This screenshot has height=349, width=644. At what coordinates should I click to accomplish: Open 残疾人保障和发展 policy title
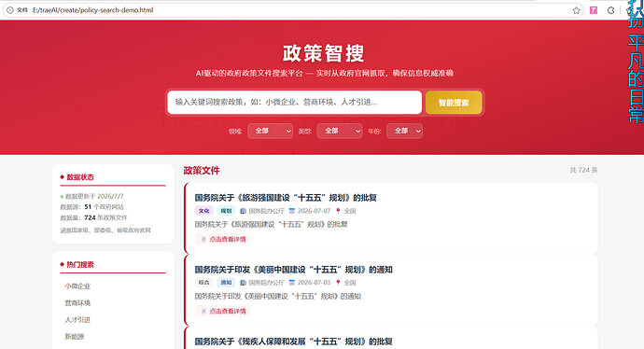click(293, 342)
